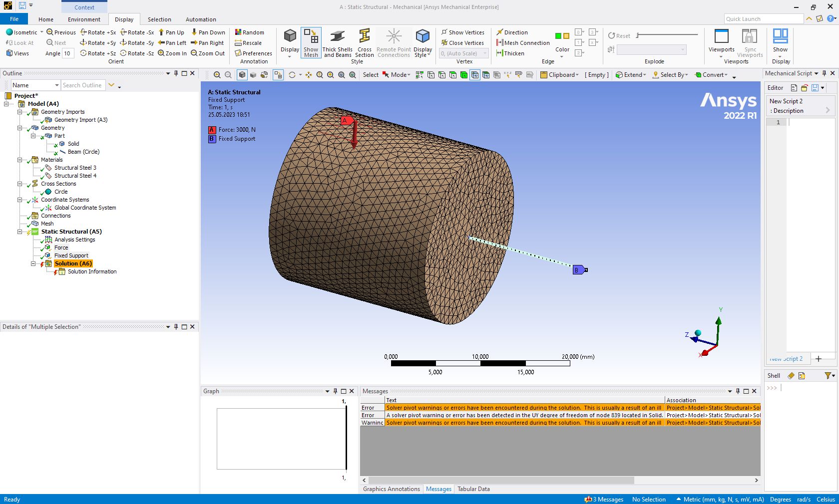Click the Context tab header

(84, 7)
